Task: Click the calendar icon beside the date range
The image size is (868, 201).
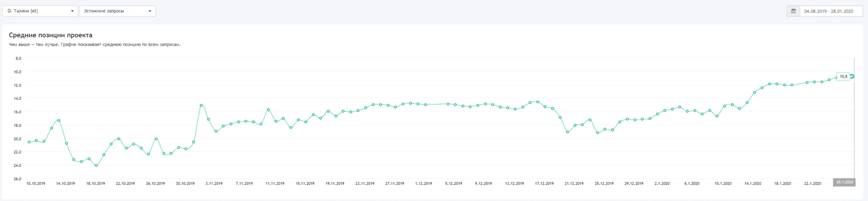Action: (x=793, y=11)
